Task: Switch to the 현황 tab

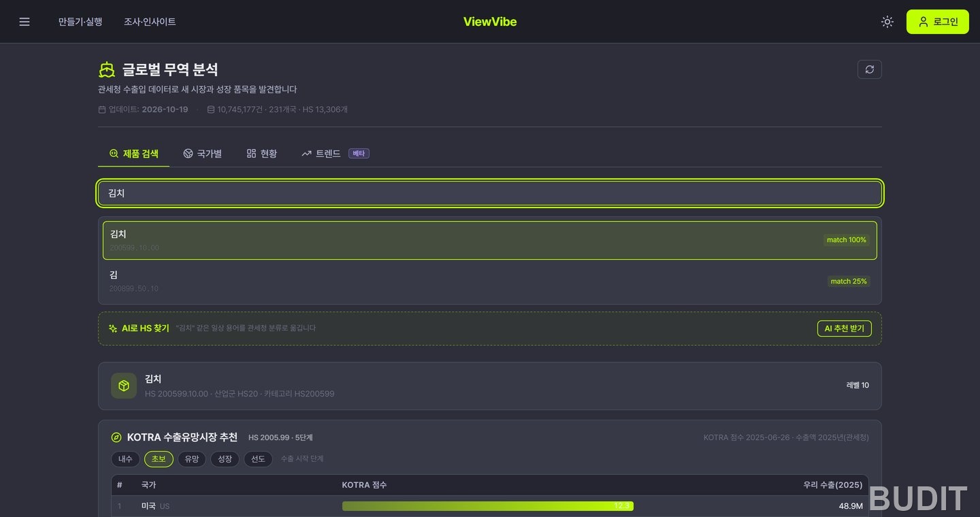Action: (262, 154)
